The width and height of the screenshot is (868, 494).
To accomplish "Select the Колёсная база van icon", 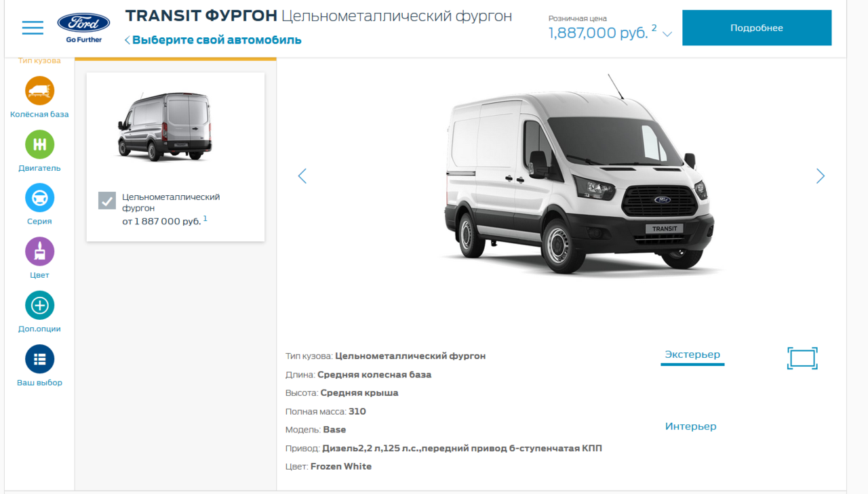I will point(39,91).
